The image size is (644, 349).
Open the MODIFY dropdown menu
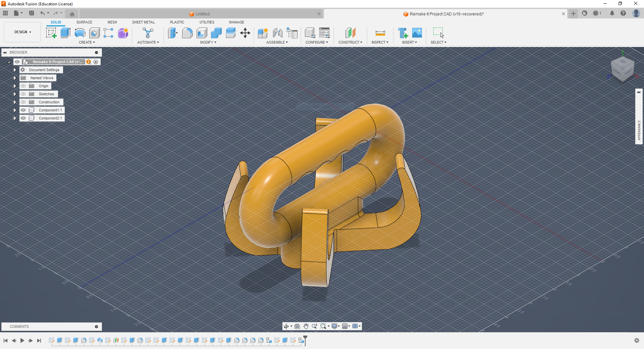pyautogui.click(x=208, y=42)
